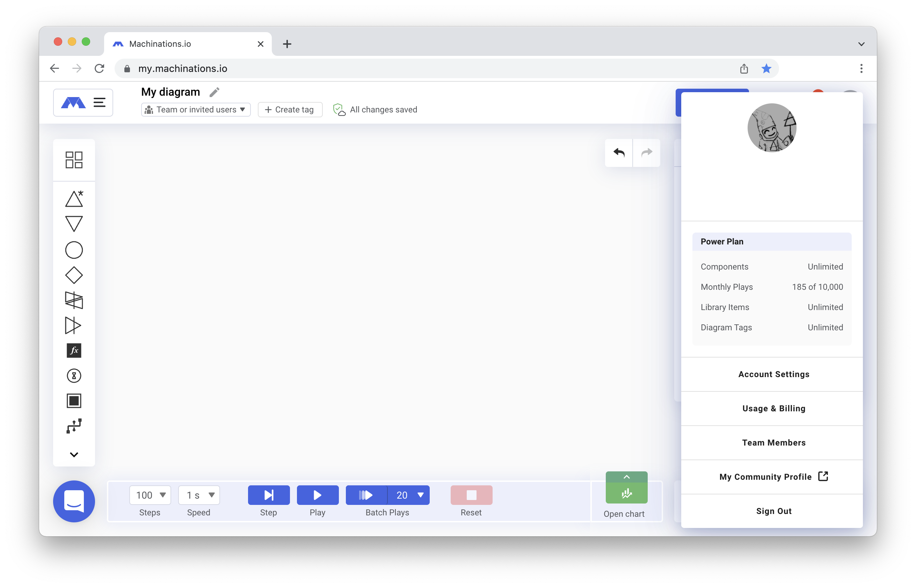
Task: Select the Gate diamond tool
Action: (74, 275)
